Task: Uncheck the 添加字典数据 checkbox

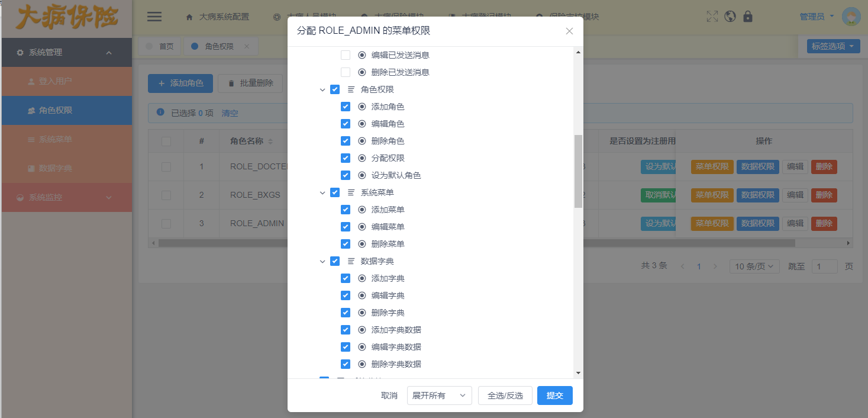Action: coord(346,330)
